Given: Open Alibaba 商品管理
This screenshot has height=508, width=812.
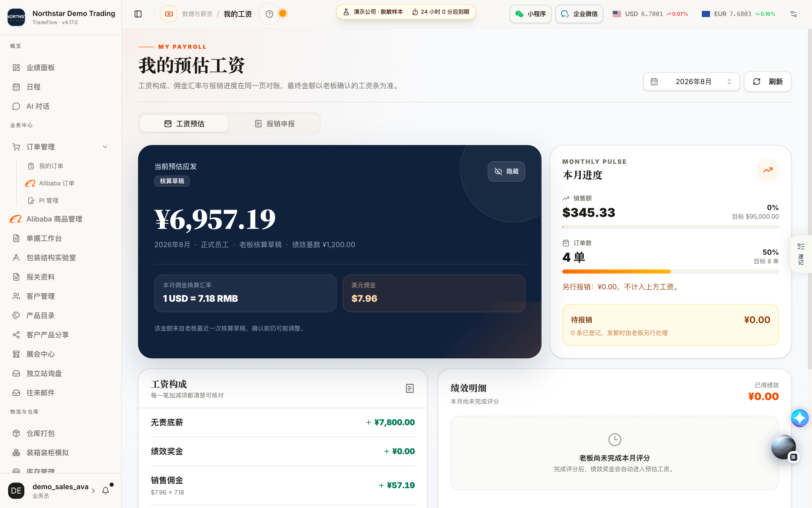Looking at the screenshot, I should [x=60, y=219].
